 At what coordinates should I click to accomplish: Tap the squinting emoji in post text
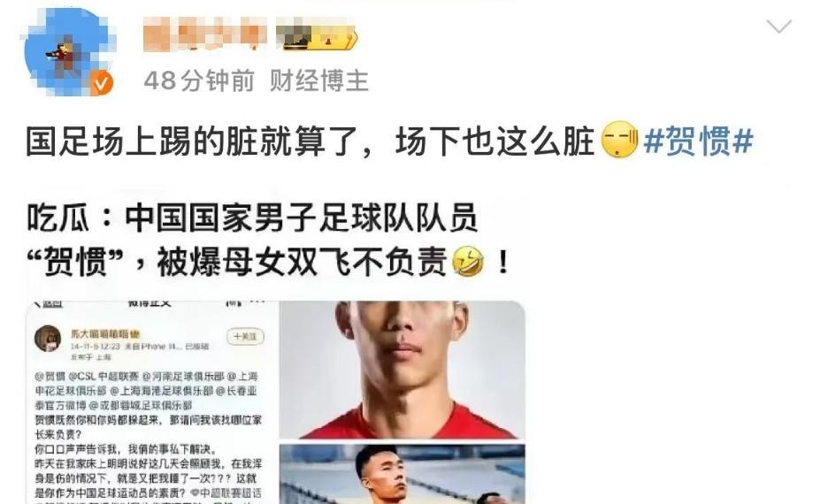(620, 140)
